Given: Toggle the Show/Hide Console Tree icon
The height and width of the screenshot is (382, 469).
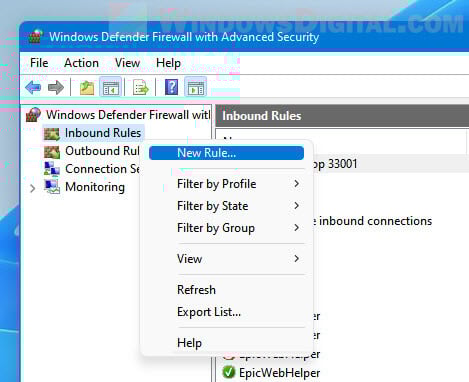Looking at the screenshot, I should (x=111, y=87).
